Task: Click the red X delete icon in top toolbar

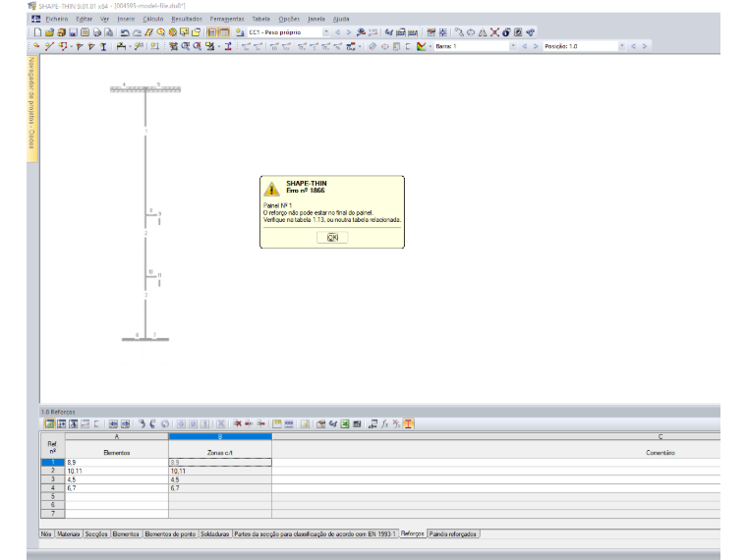Action: click(494, 32)
